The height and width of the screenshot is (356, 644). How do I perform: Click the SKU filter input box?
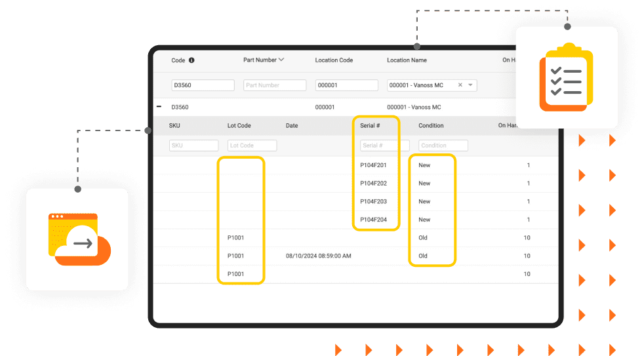pyautogui.click(x=193, y=146)
